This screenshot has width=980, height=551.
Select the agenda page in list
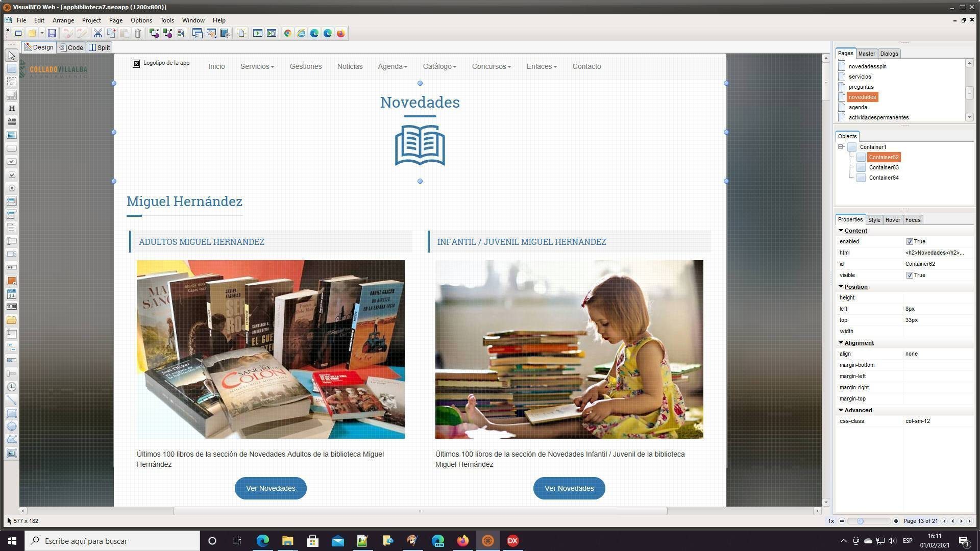pos(857,107)
